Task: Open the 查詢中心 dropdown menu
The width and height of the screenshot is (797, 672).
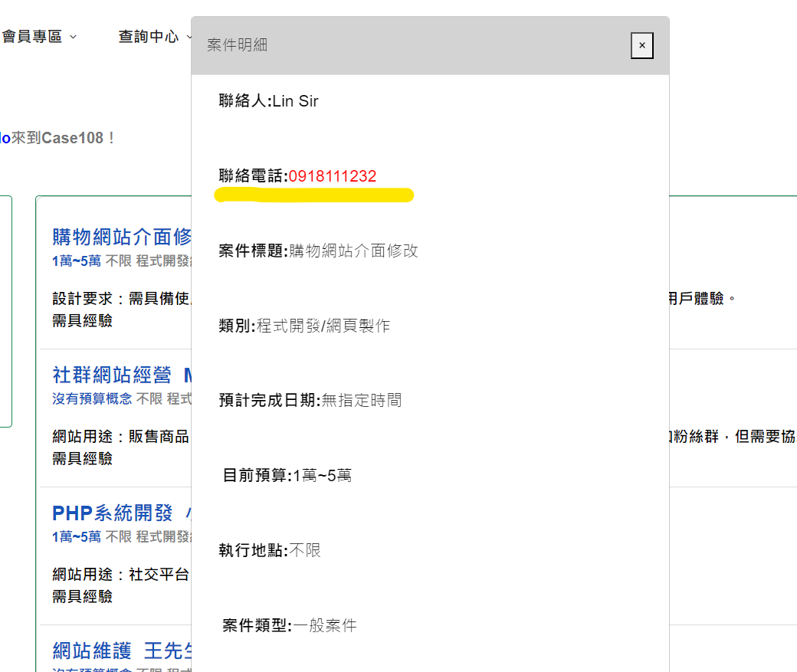Action: [x=148, y=36]
